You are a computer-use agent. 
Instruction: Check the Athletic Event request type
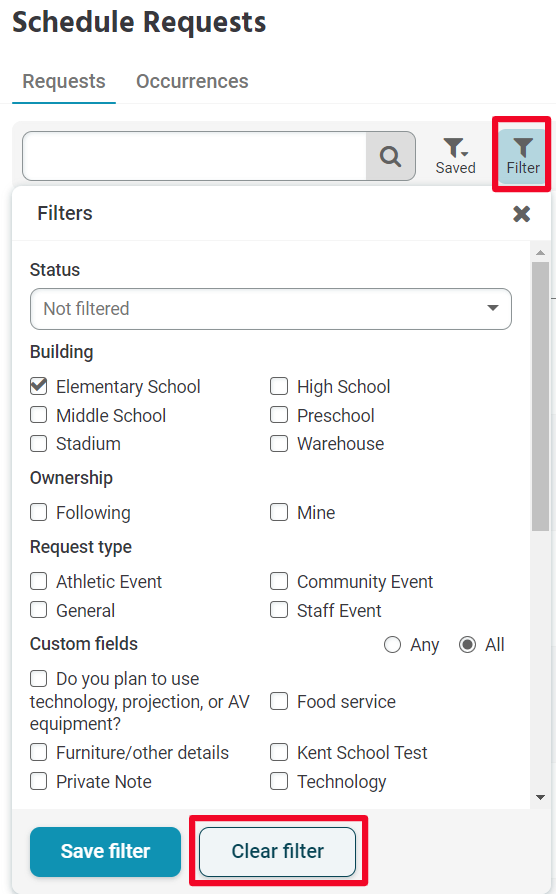click(39, 581)
